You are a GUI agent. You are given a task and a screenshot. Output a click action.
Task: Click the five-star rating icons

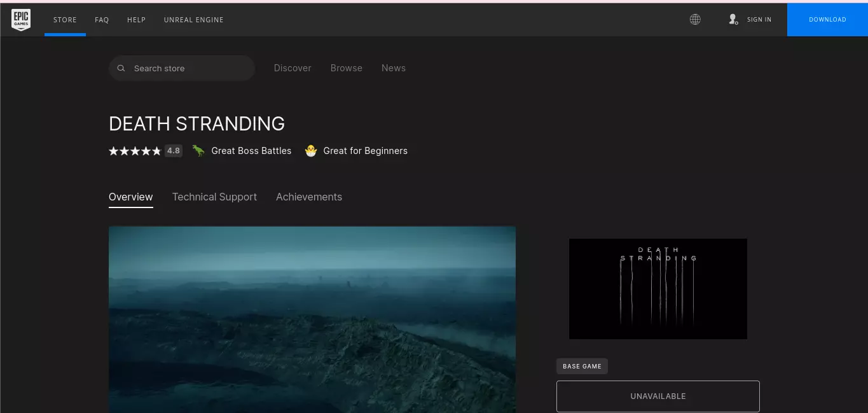(135, 151)
